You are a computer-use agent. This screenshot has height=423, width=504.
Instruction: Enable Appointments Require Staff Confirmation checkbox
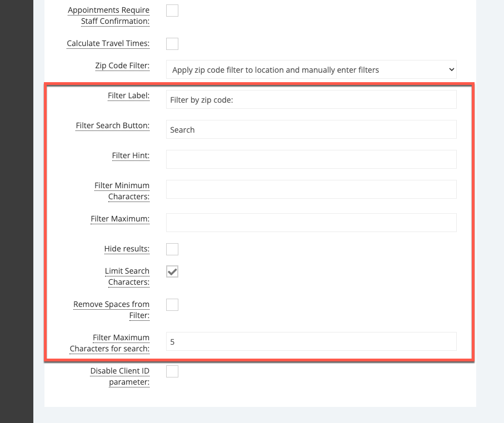pyautogui.click(x=172, y=11)
